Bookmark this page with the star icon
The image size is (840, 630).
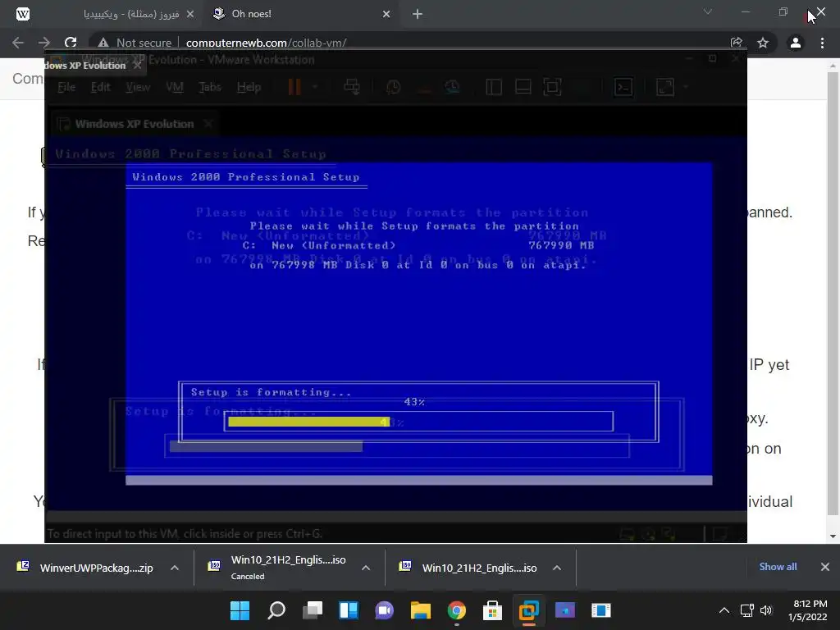coord(763,43)
